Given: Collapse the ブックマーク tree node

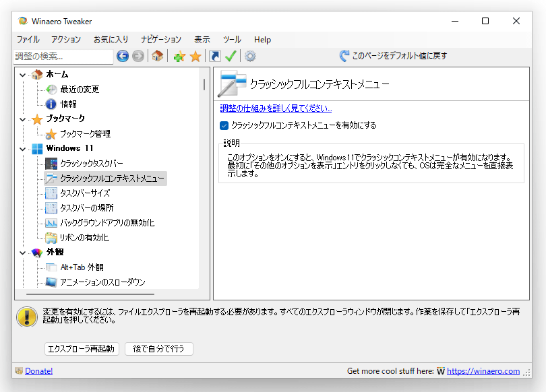Looking at the screenshot, I should pos(23,119).
